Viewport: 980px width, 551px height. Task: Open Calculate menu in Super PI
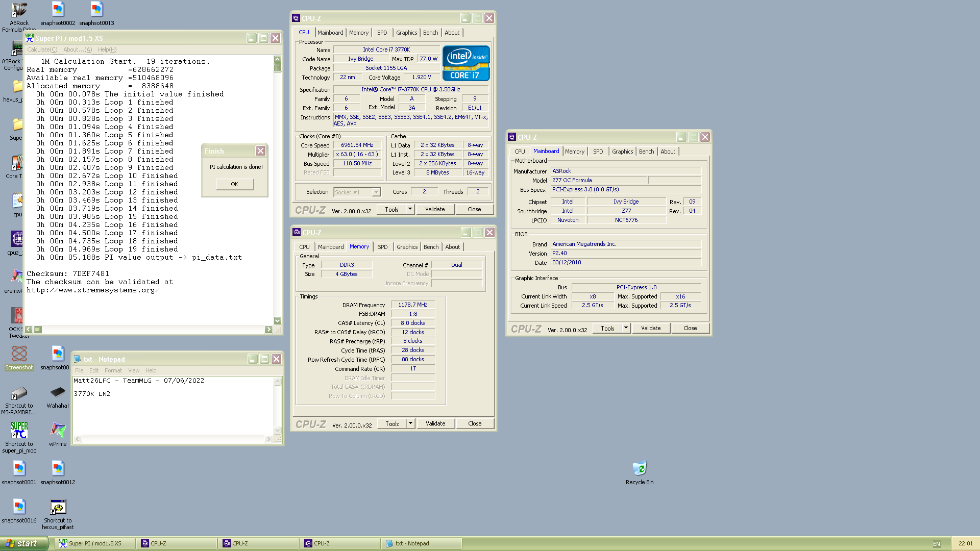(42, 49)
